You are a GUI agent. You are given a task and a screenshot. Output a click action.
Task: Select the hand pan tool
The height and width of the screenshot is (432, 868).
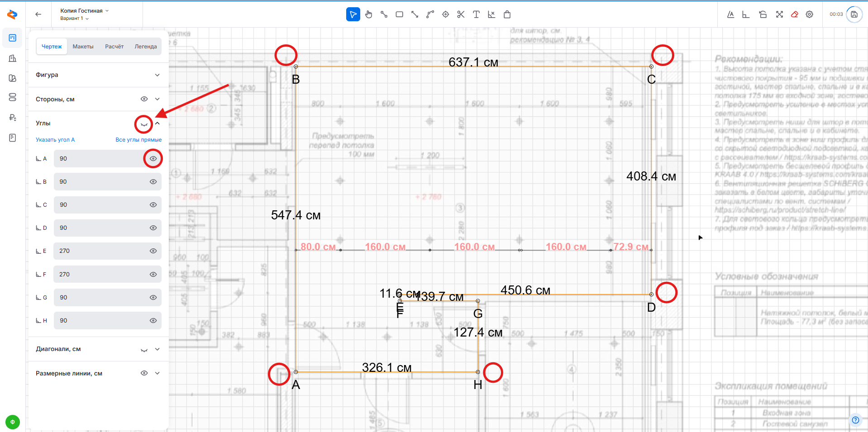368,14
